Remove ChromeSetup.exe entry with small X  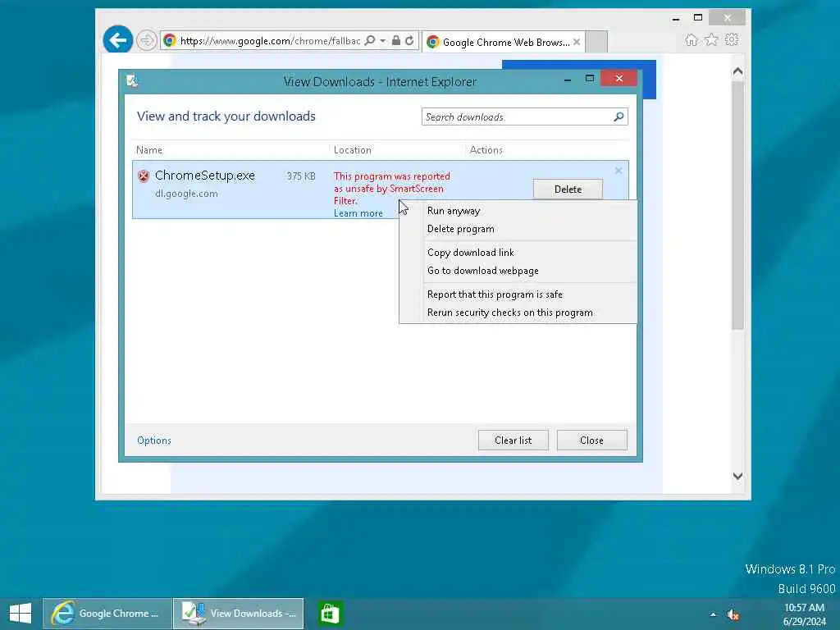click(x=619, y=171)
